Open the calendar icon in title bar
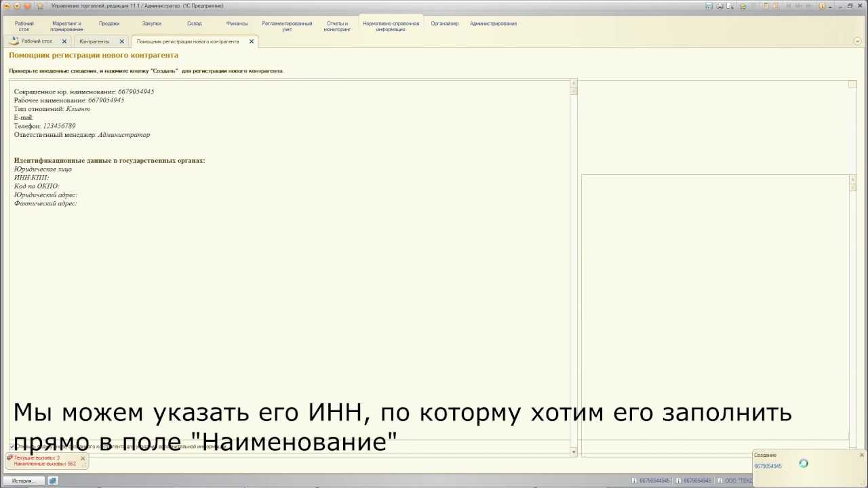Viewport: 868px width, 488px height. coord(776,6)
